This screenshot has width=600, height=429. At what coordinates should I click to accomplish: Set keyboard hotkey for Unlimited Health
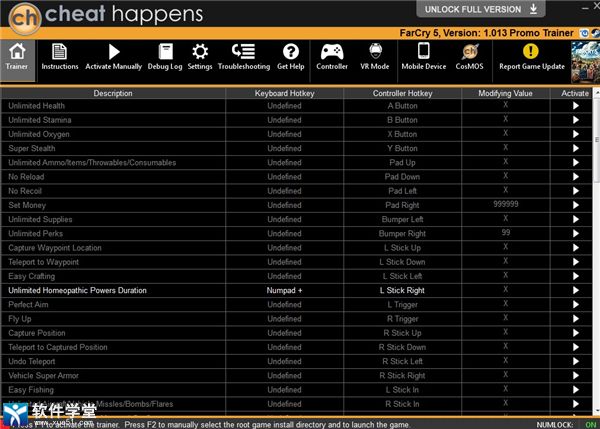point(284,106)
